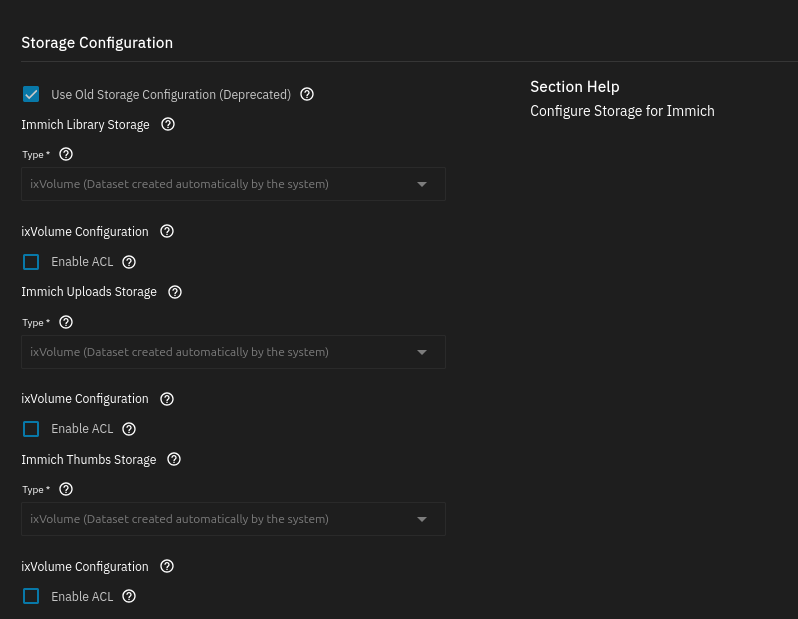The width and height of the screenshot is (798, 619).
Task: Show help for Immich Uploads Storage
Action: 175,292
